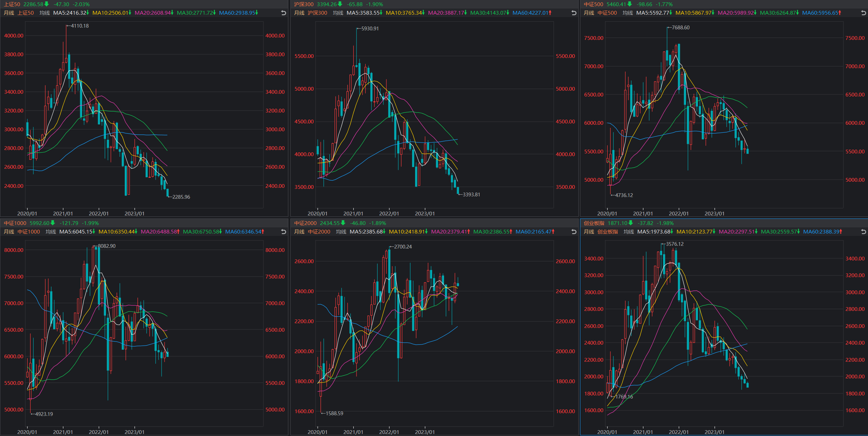
Task: Select the 沪深300 panel title
Action: [x=304, y=4]
